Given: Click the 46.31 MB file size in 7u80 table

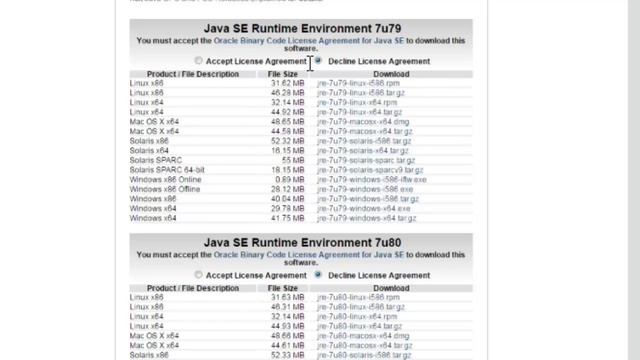Looking at the screenshot, I should (288, 307).
